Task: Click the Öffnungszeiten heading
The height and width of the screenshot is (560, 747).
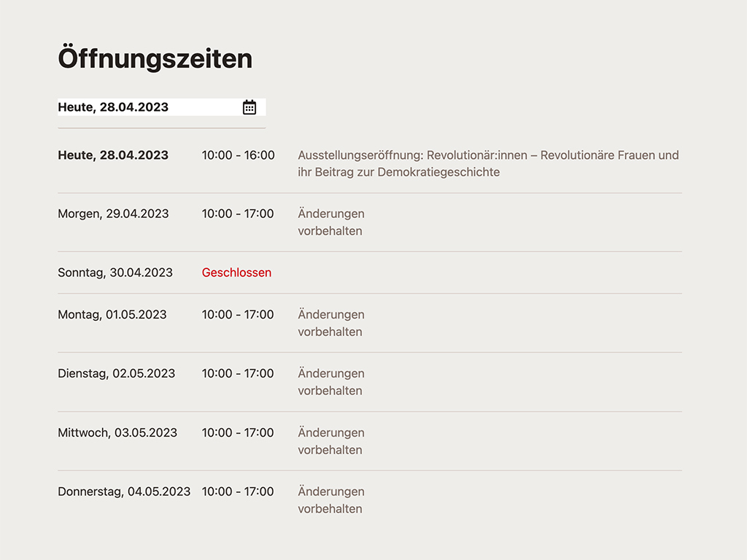Action: click(155, 59)
